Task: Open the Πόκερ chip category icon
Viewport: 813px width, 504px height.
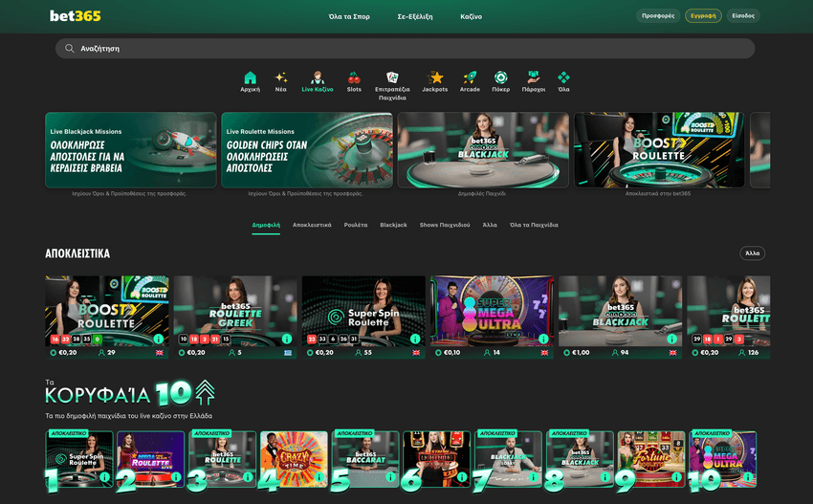Action: click(x=501, y=77)
